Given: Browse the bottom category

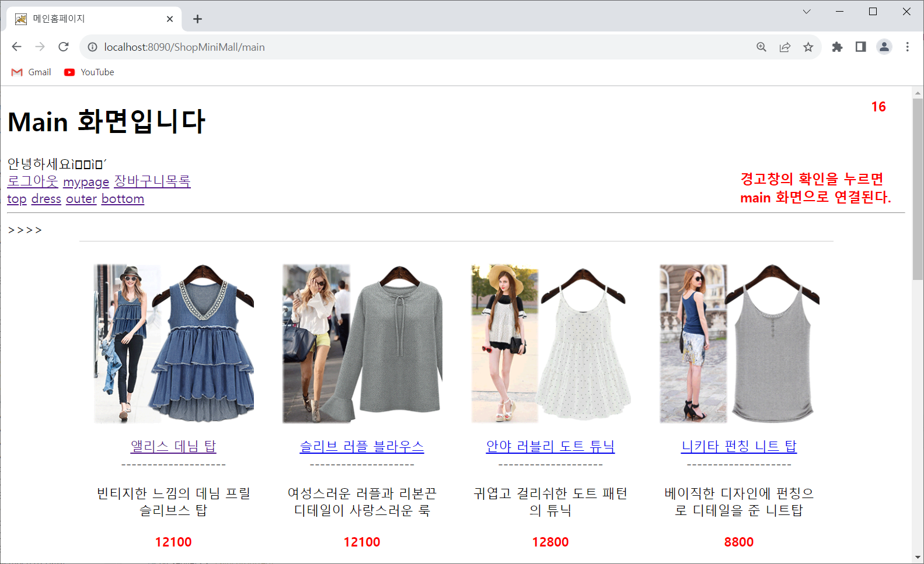Looking at the screenshot, I should [123, 199].
